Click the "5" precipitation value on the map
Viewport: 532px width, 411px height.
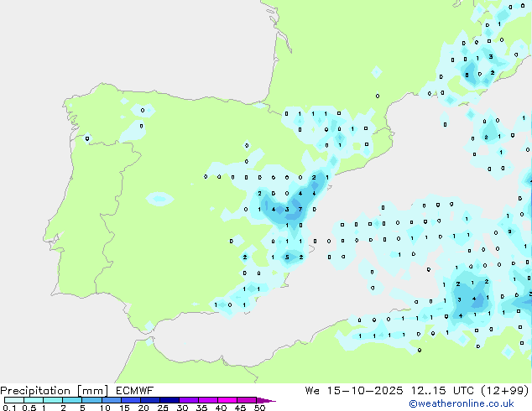click(287, 257)
